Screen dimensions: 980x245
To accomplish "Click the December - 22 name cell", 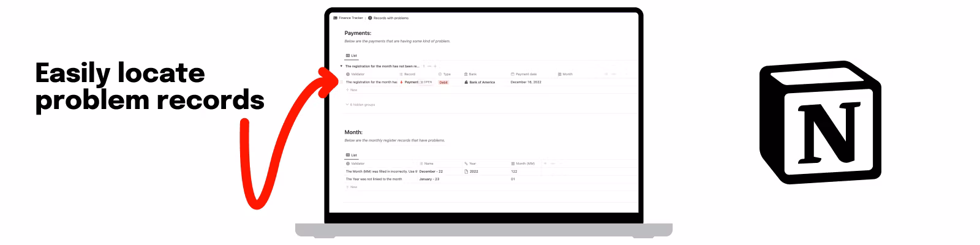I will click(x=431, y=171).
